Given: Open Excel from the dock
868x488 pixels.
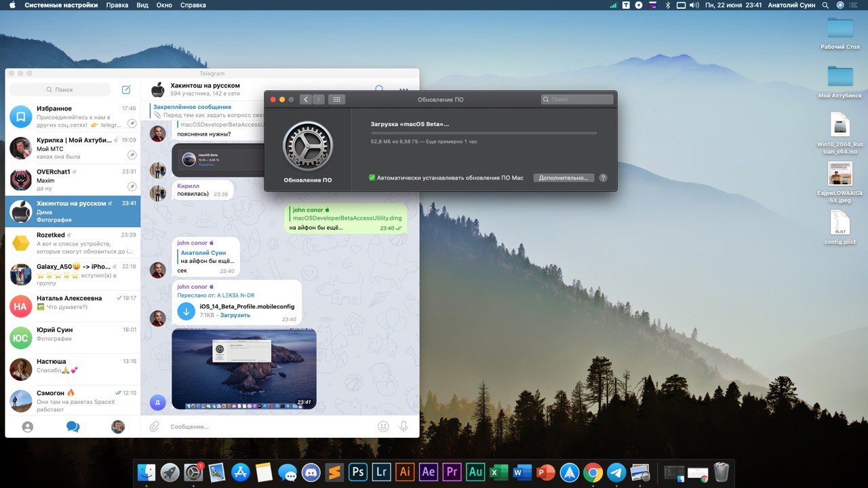Looking at the screenshot, I should coord(499,472).
